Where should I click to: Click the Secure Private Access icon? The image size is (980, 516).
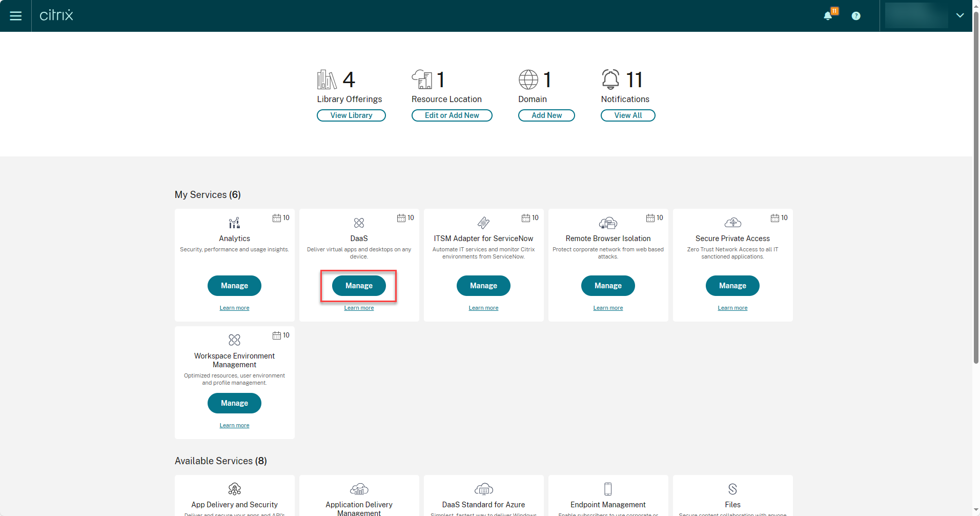point(732,223)
